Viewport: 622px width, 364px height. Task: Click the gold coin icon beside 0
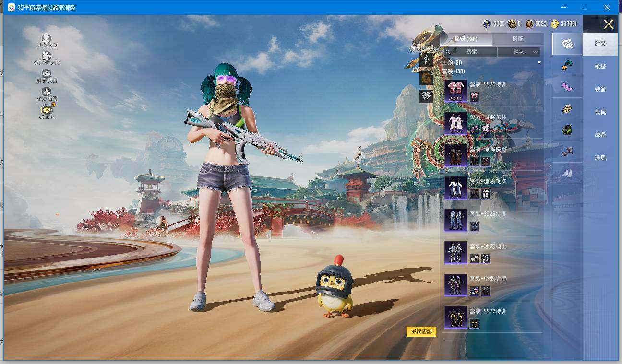pos(513,23)
